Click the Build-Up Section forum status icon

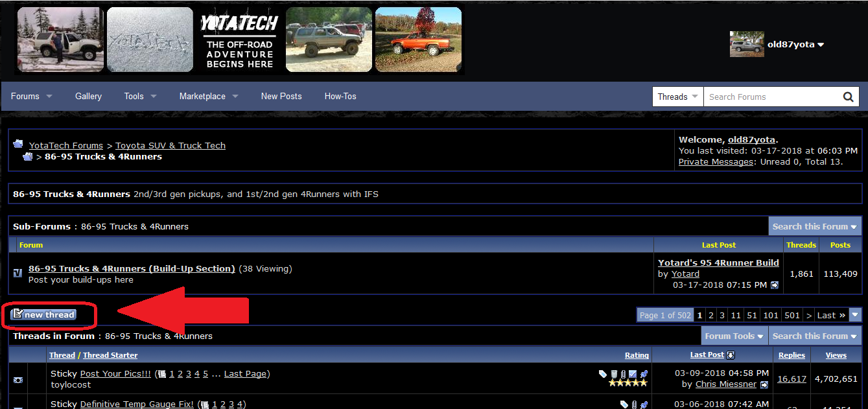click(x=18, y=274)
